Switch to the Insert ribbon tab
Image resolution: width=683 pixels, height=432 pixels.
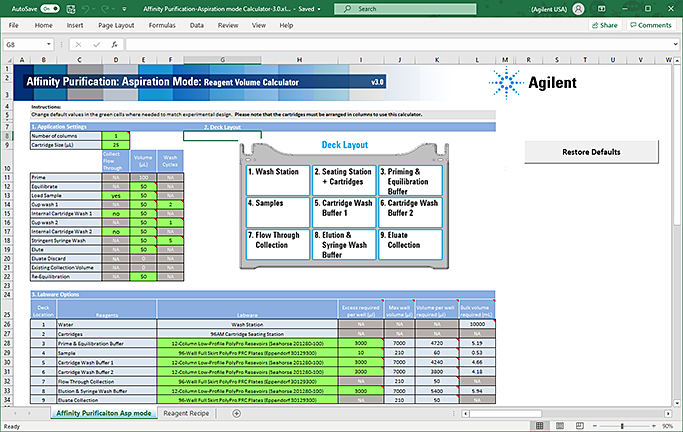[74, 25]
